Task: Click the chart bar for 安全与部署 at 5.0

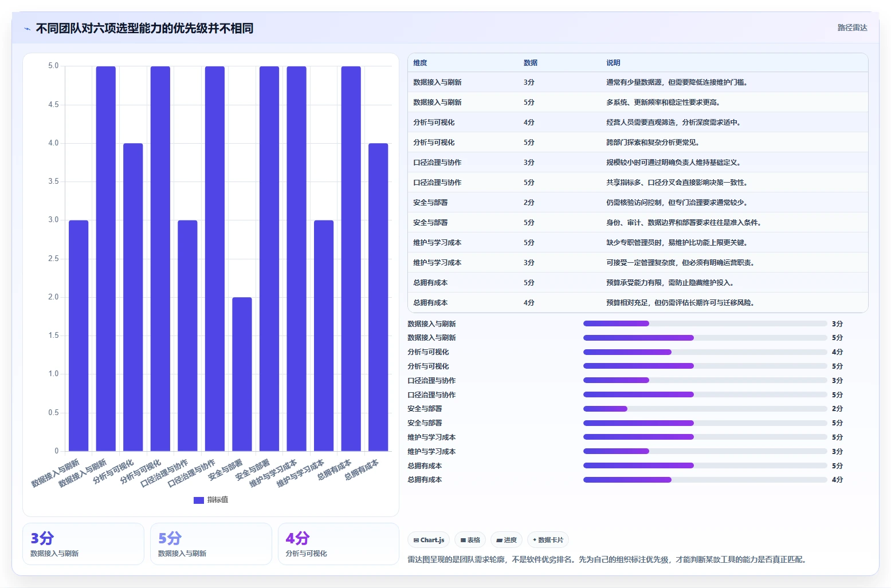Action: click(x=269, y=259)
